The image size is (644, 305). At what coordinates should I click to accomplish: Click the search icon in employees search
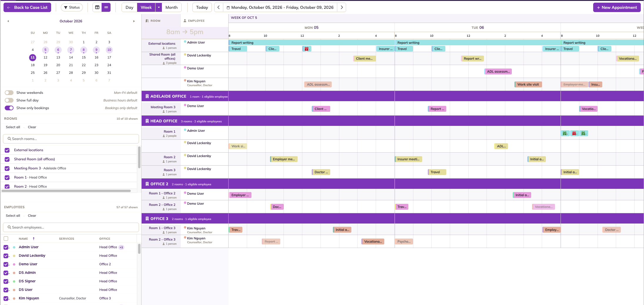[x=9, y=227]
